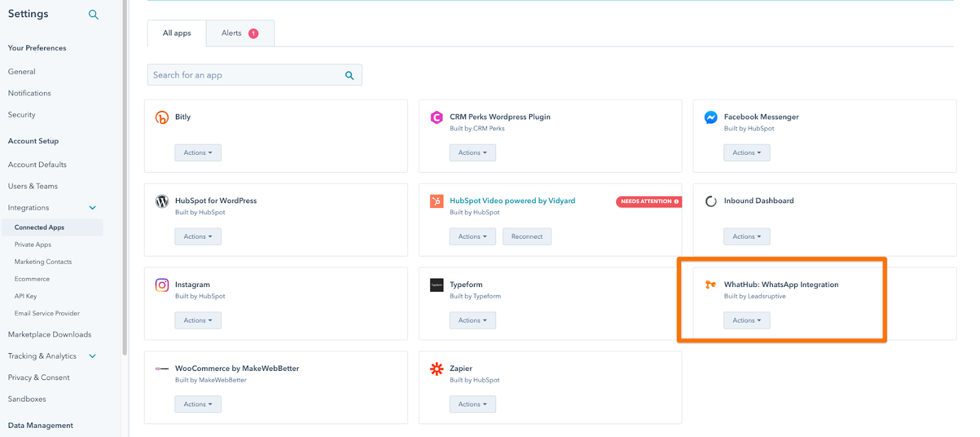
Task: Click the red alert count badge
Action: point(254,34)
